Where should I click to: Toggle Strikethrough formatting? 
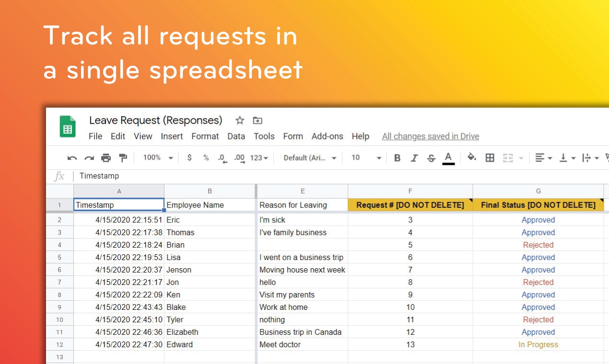pyautogui.click(x=431, y=158)
